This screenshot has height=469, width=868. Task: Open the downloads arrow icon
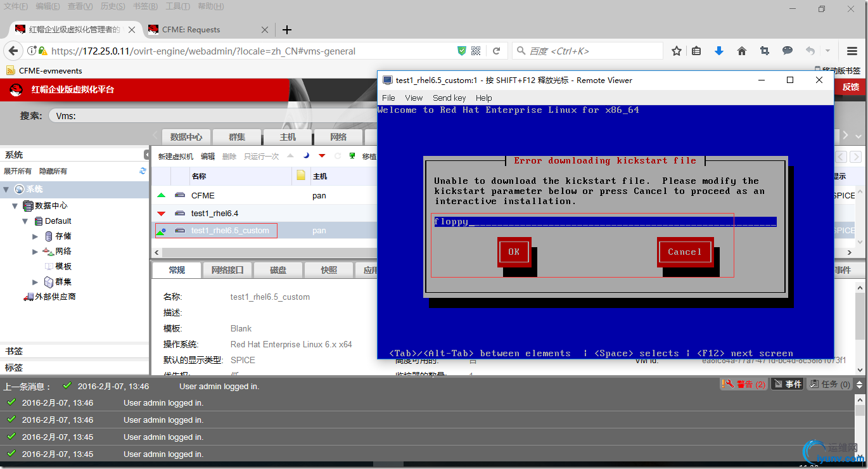(x=719, y=51)
